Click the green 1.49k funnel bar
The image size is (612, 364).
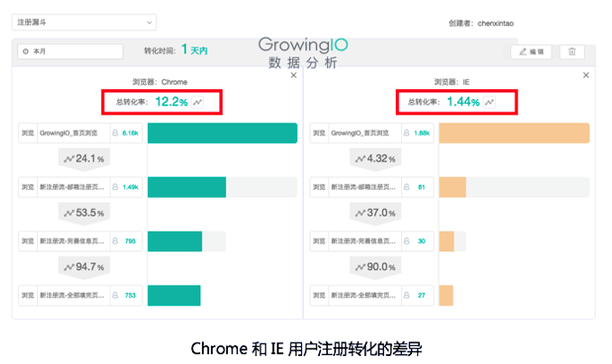click(x=187, y=187)
